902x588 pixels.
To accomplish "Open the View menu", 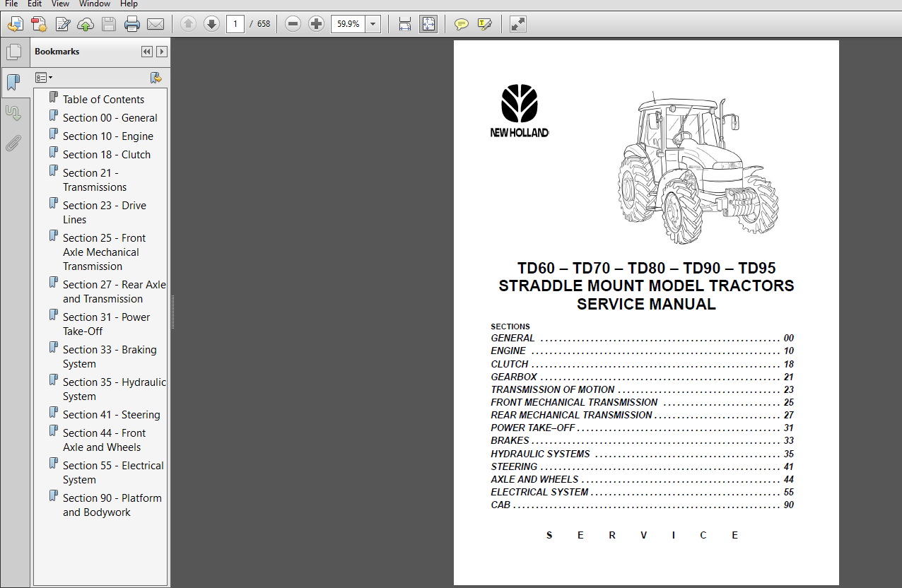I will (60, 4).
